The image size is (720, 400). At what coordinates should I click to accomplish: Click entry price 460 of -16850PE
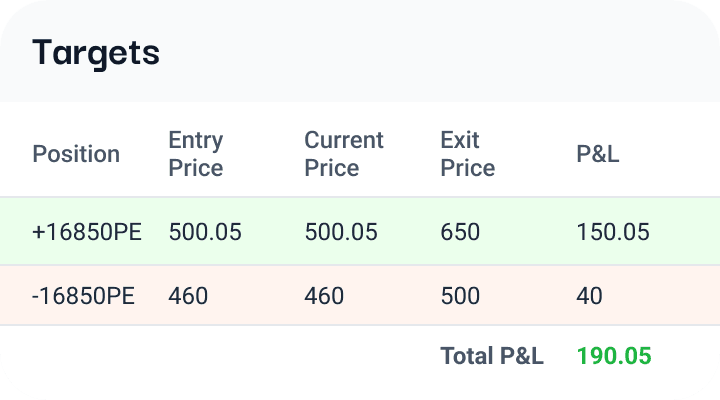pos(188,295)
